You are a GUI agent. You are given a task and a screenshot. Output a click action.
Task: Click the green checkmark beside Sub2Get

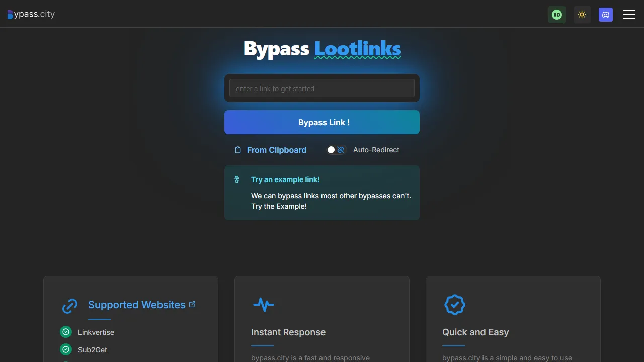point(66,349)
